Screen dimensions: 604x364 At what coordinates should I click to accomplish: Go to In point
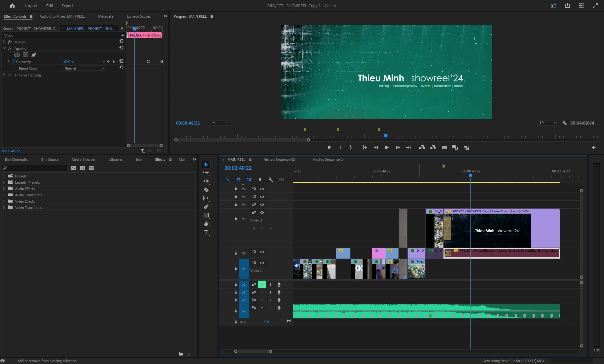pos(365,148)
